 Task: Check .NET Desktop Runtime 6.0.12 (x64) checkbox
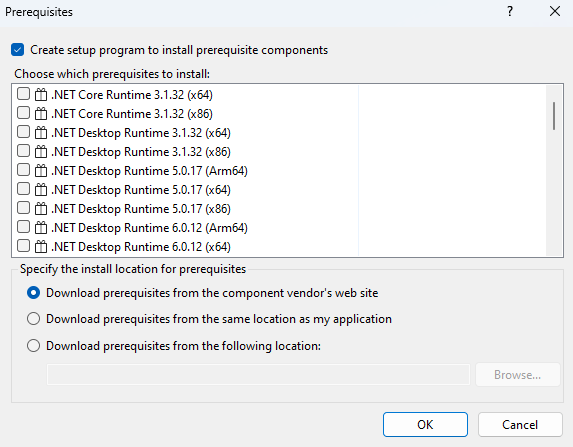coord(23,246)
